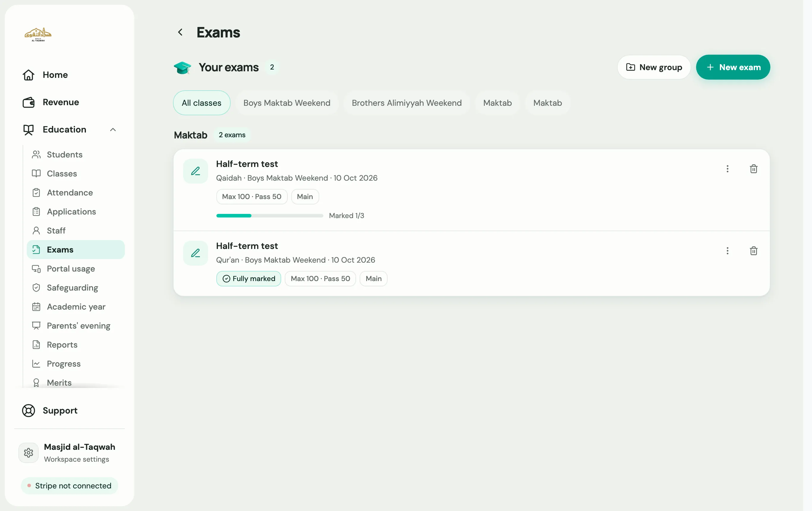Open Merits in the sidebar
This screenshot has height=511, width=812.
tap(75, 383)
